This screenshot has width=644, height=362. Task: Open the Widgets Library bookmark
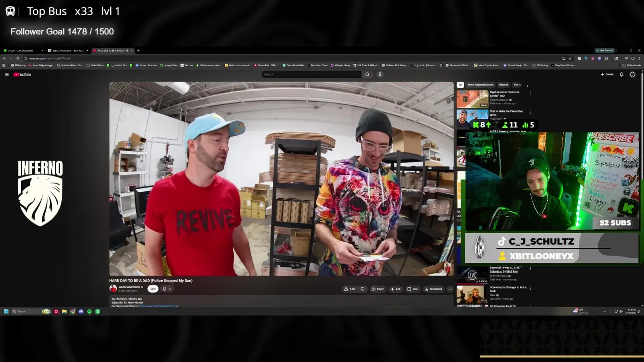pos(340,65)
